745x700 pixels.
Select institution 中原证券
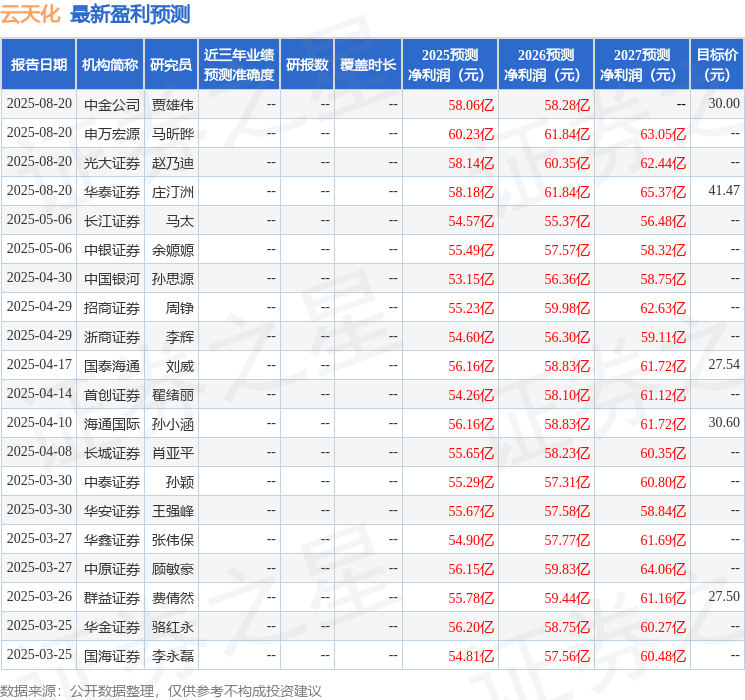click(112, 568)
